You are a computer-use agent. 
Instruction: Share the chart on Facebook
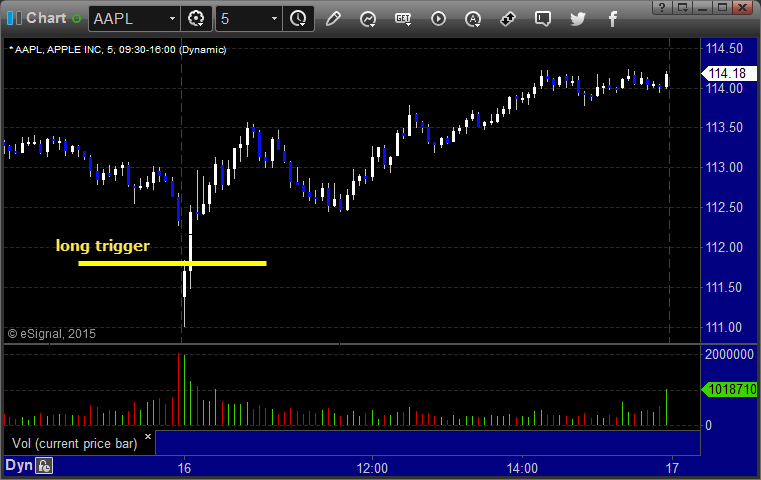[x=612, y=19]
